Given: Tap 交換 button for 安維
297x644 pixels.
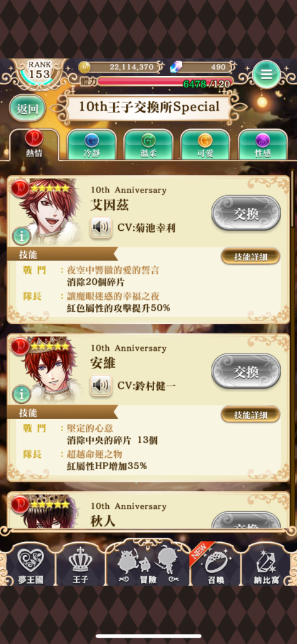Looking at the screenshot, I should click(245, 372).
